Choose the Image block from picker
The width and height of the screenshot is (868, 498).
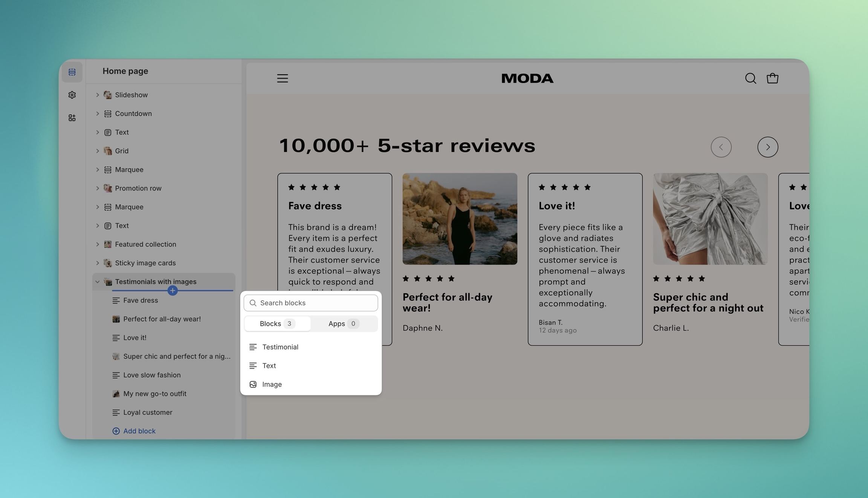[x=272, y=384]
